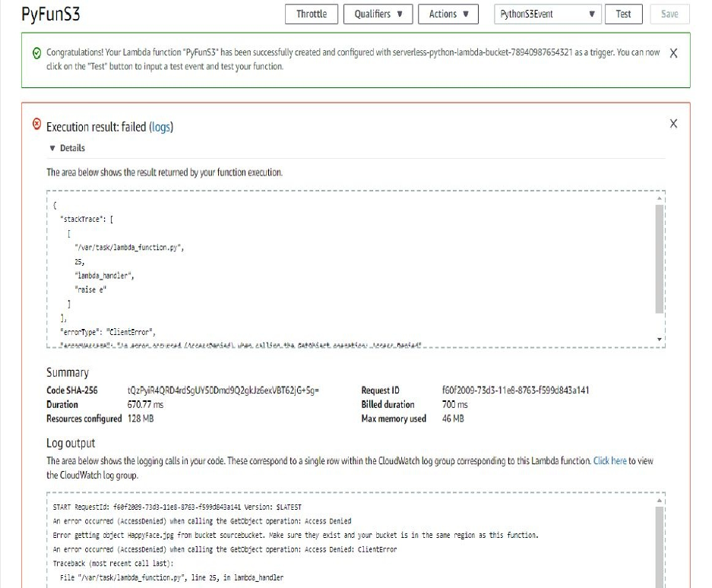The width and height of the screenshot is (712, 588).
Task: Click the Test button
Action: coord(623,14)
